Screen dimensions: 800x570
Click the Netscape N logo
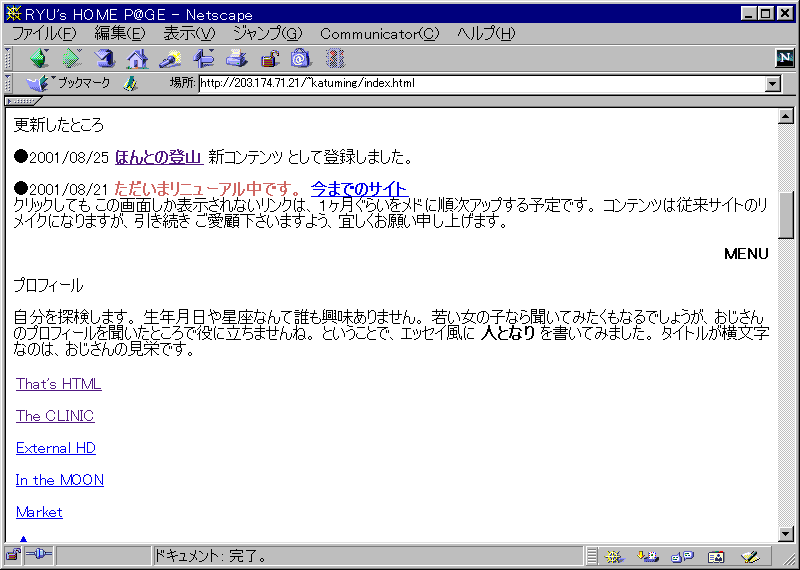784,59
